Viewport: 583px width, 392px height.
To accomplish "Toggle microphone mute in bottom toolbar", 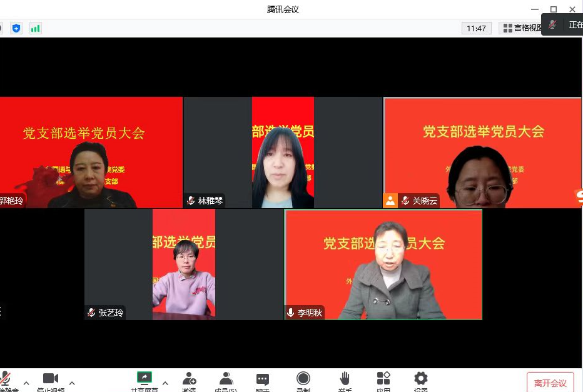I will pos(6,379).
